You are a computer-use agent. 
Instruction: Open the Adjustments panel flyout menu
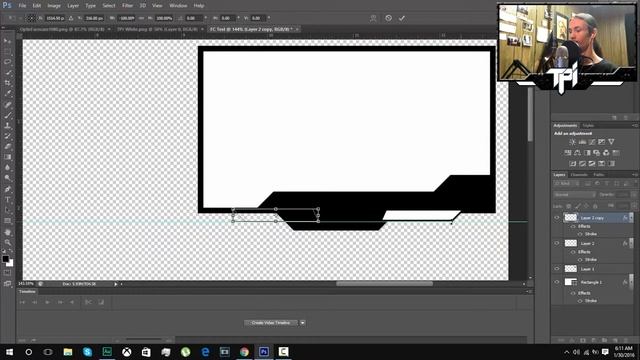tap(635, 125)
